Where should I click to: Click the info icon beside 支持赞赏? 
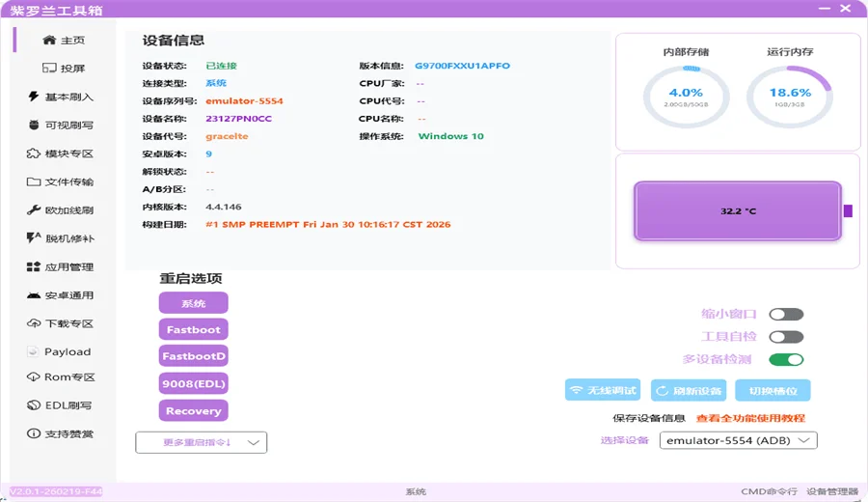(x=33, y=433)
